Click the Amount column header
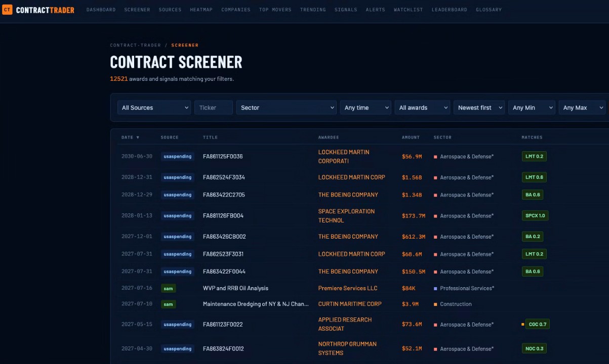Screen dimensions: 609x364 (x=411, y=138)
